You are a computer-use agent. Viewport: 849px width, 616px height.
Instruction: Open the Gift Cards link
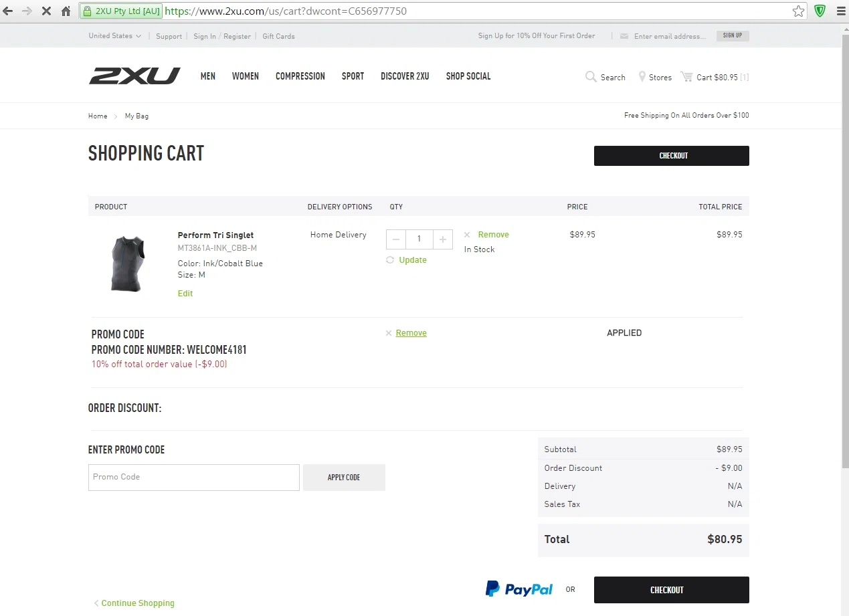click(278, 36)
